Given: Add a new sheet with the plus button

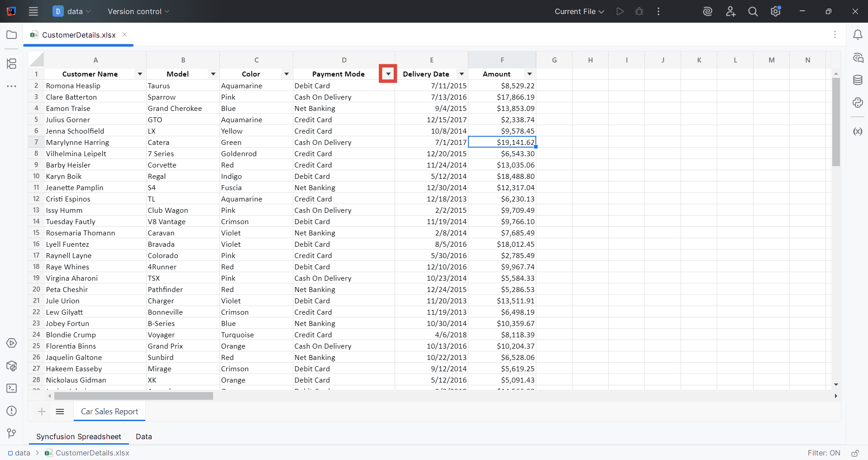Looking at the screenshot, I should pyautogui.click(x=42, y=412).
